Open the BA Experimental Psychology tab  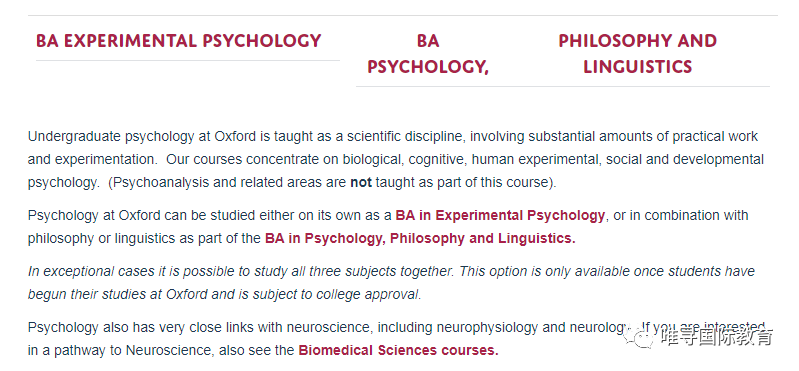point(178,41)
